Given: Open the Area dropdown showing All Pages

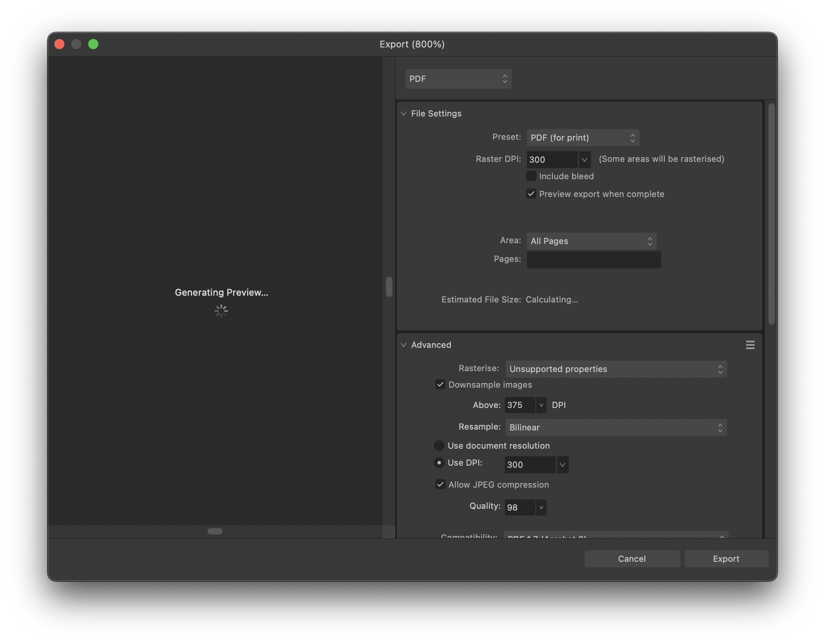Looking at the screenshot, I should (591, 241).
